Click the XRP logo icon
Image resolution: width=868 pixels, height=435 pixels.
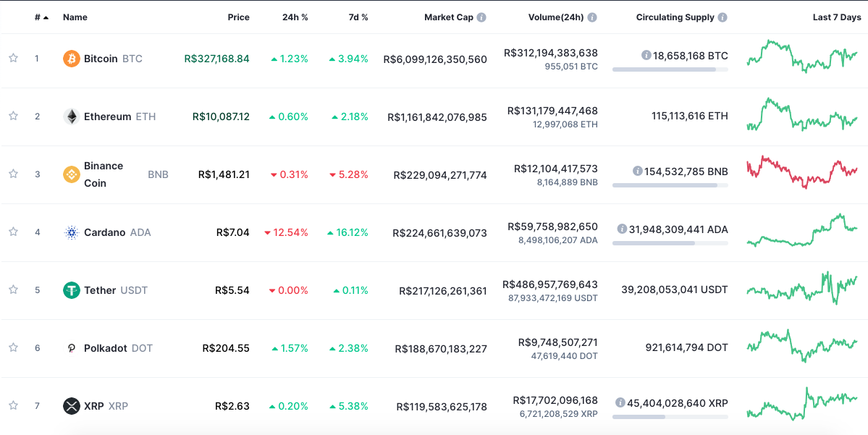[x=70, y=405]
